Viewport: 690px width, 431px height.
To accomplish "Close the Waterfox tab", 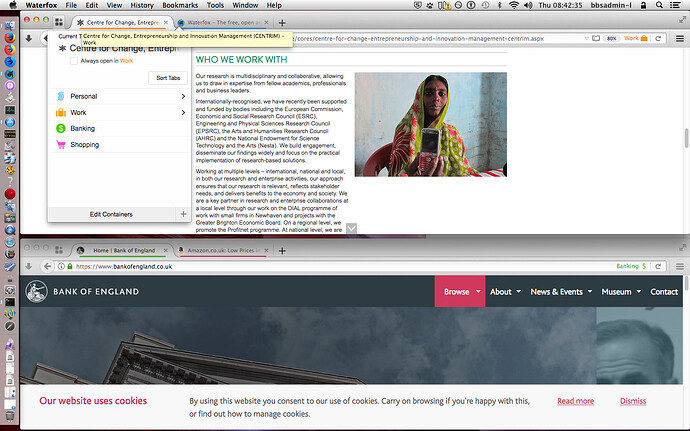I will tap(266, 22).
